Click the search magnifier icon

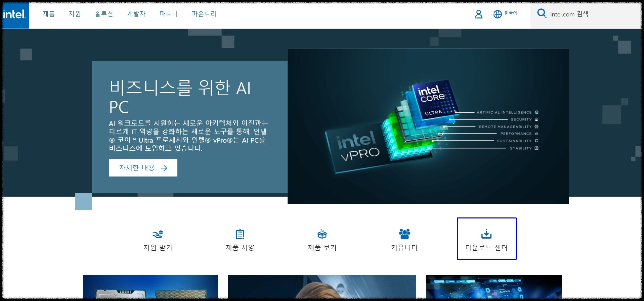542,13
